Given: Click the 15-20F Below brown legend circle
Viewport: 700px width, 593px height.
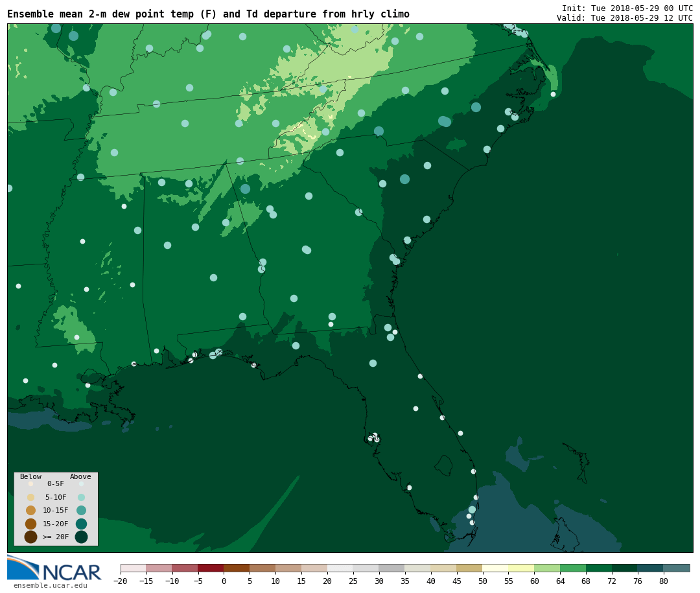Looking at the screenshot, I should click(30, 524).
